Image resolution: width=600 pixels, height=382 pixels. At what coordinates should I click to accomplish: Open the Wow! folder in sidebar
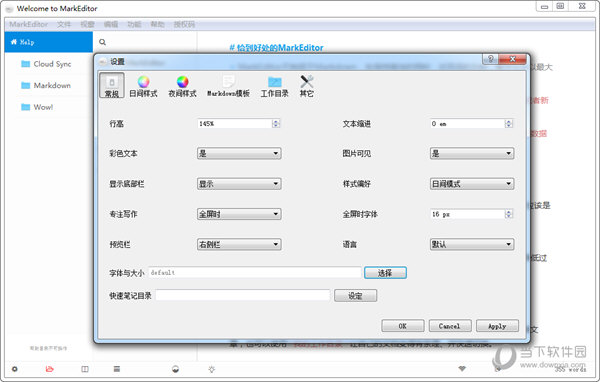pos(37,107)
